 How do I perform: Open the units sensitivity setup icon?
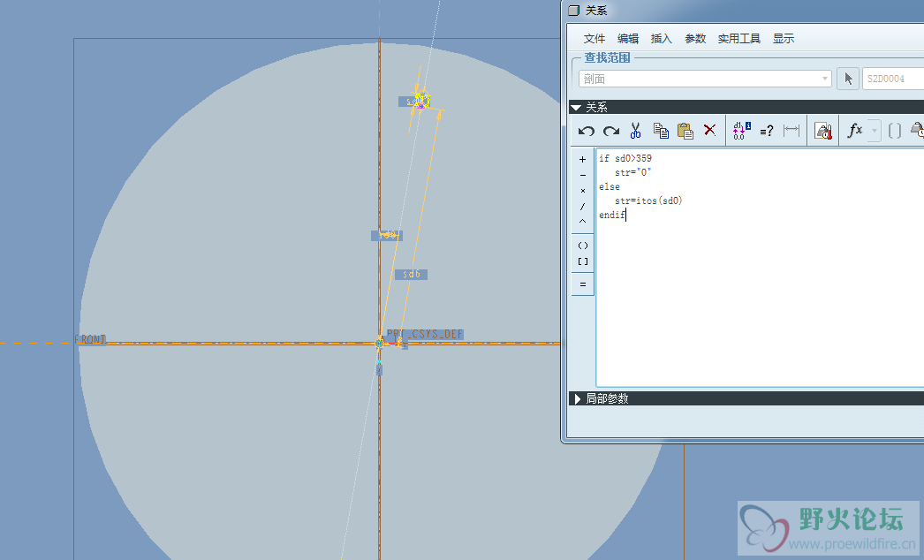[822, 130]
